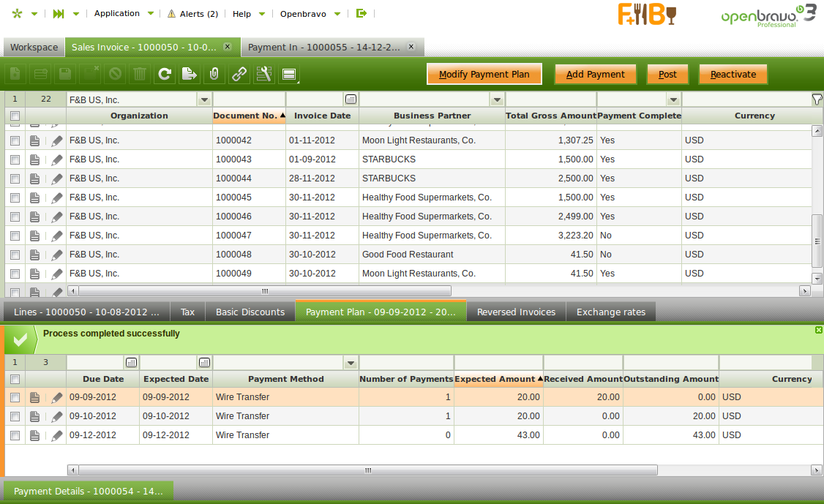
Task: Expand the Organization filter dropdown
Action: (204, 99)
